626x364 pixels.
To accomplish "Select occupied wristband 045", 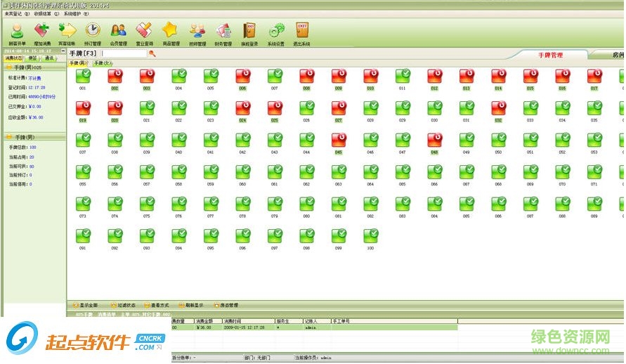I will pyautogui.click(x=339, y=140).
